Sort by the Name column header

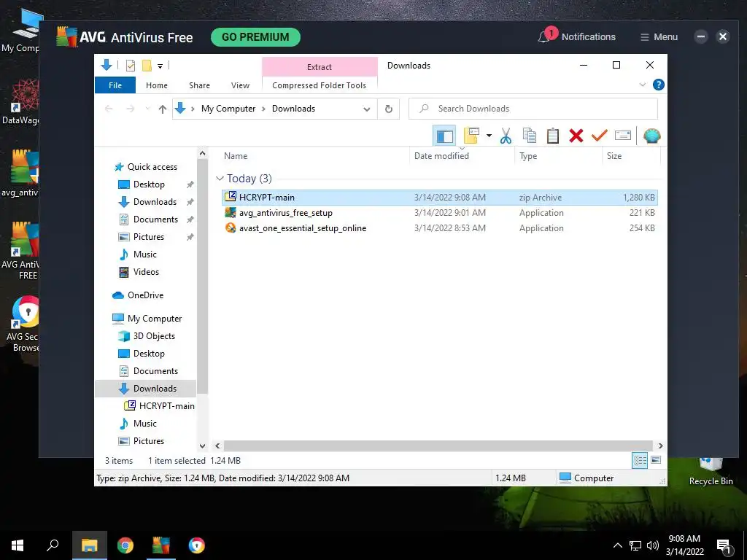(314, 156)
